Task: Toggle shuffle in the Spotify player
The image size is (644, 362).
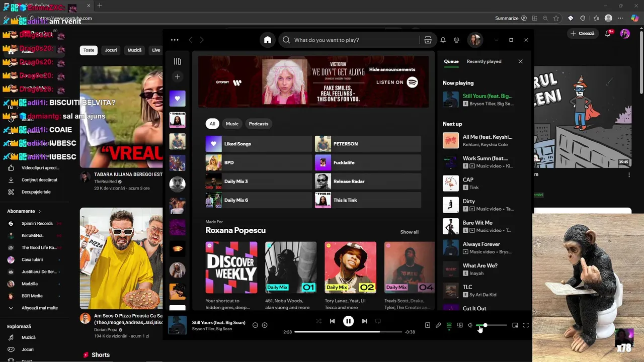Action: (x=318, y=321)
